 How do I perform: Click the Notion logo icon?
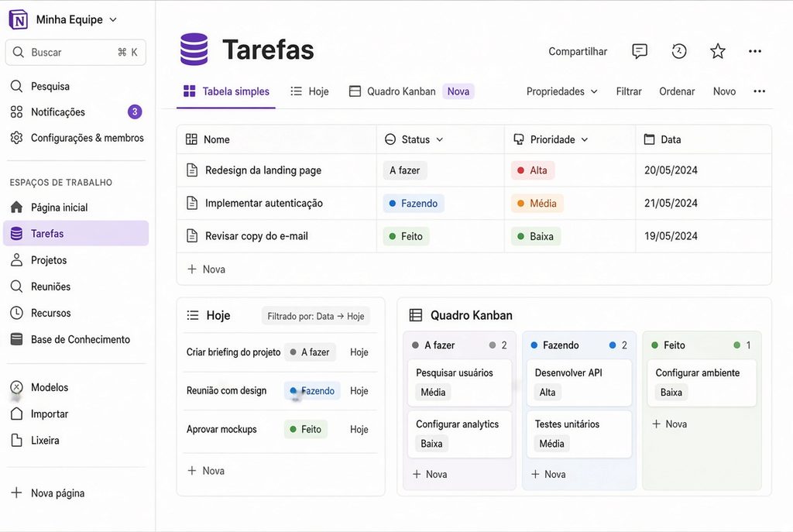click(x=19, y=19)
